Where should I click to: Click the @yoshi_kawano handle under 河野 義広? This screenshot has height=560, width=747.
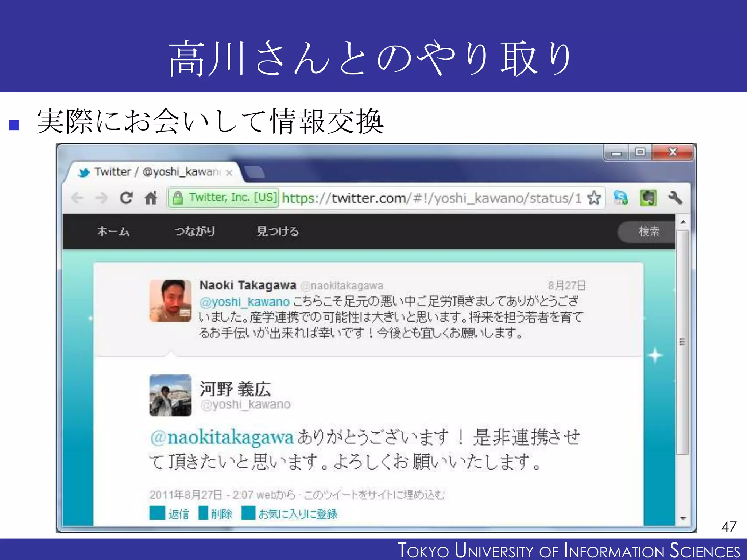tap(245, 405)
